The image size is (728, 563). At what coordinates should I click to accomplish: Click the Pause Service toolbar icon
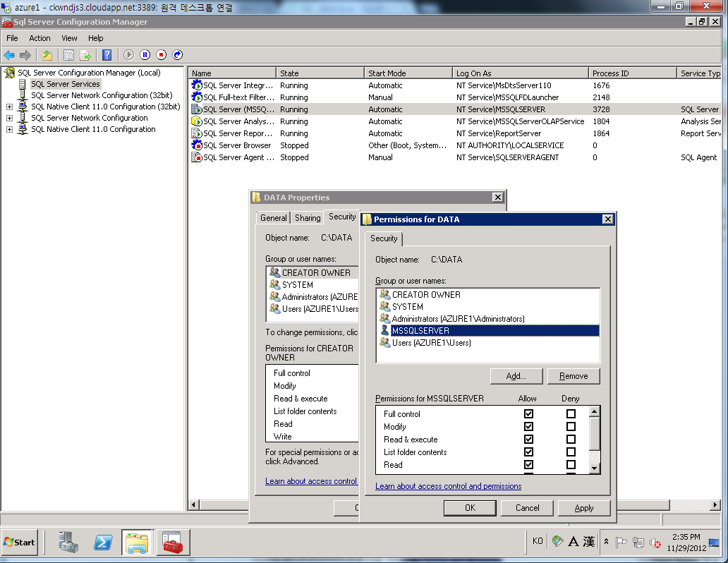145,55
